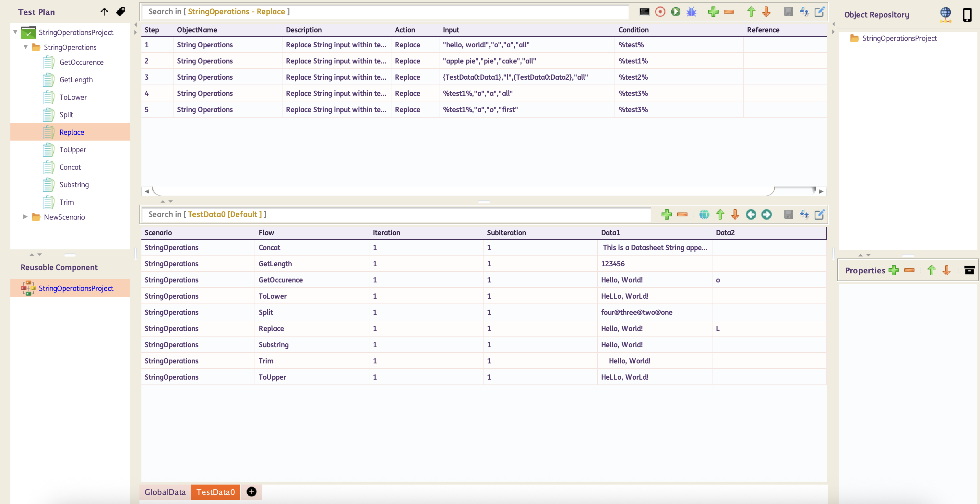The height and width of the screenshot is (504, 980).
Task: Click the globe icon in test data toolbar
Action: [704, 215]
